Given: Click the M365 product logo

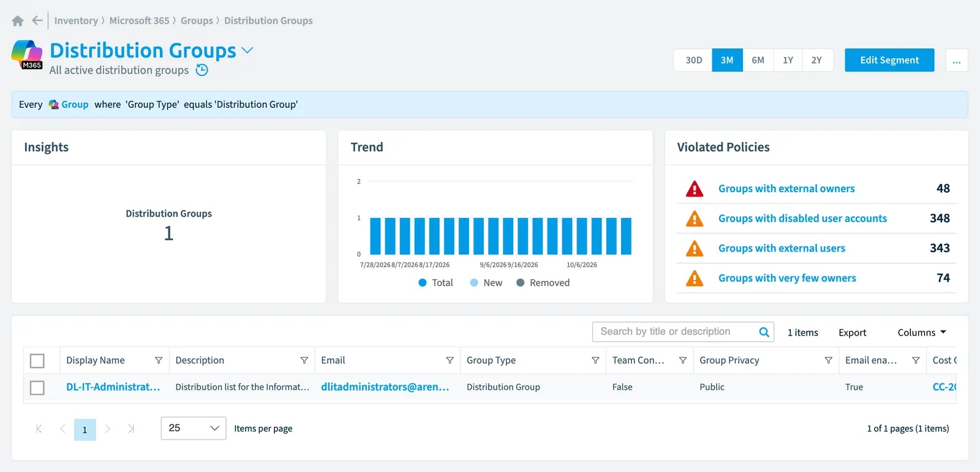Looking at the screenshot, I should click(28, 54).
